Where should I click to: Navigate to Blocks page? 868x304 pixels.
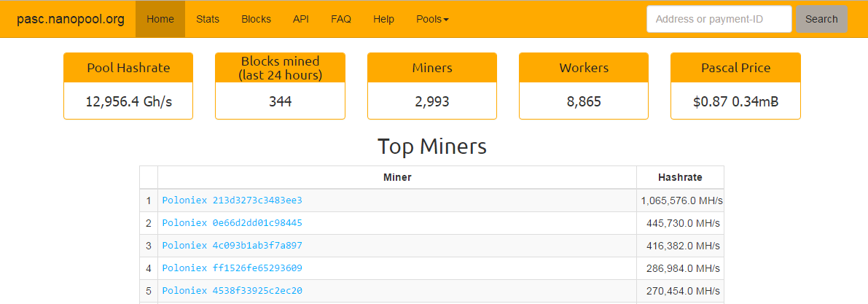(256, 20)
